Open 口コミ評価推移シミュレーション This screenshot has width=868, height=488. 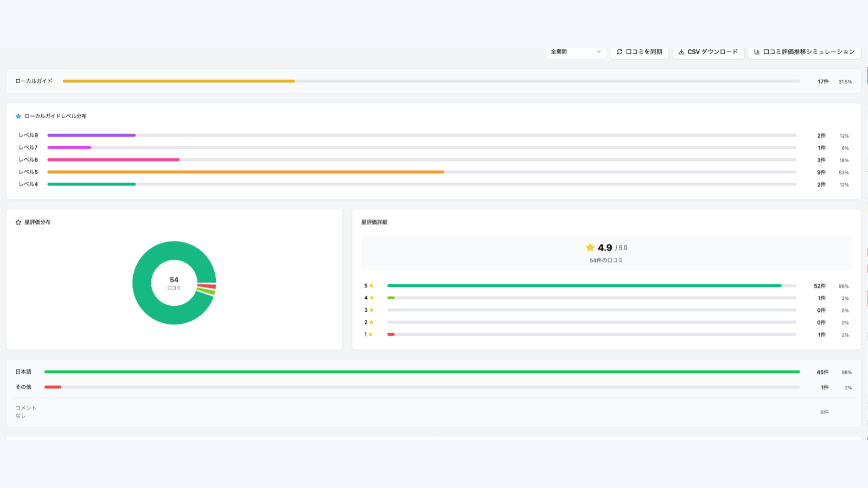click(804, 52)
